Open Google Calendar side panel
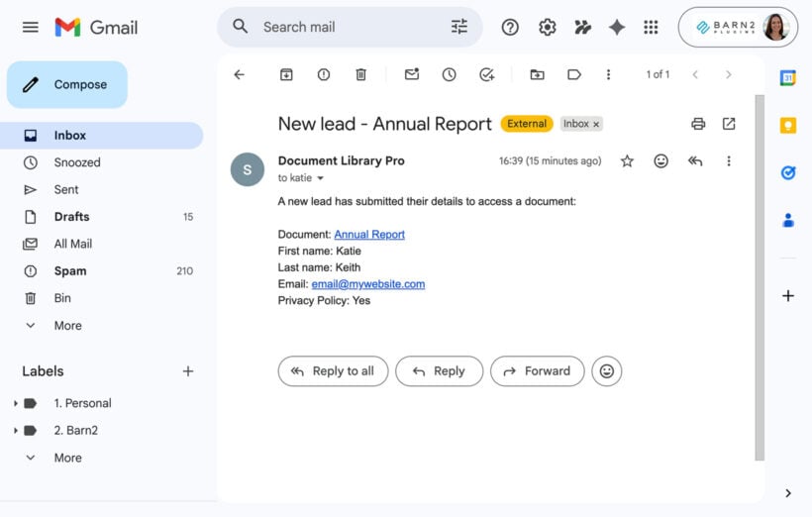 tap(788, 78)
